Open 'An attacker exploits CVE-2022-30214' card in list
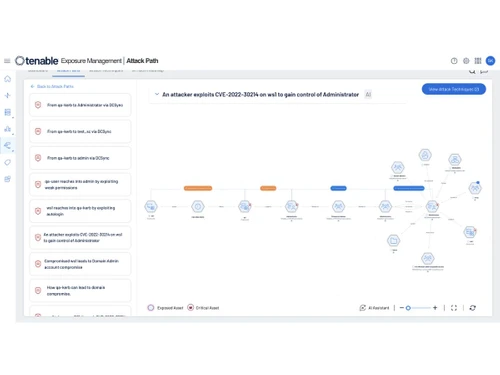500x375 pixels. tap(80, 237)
